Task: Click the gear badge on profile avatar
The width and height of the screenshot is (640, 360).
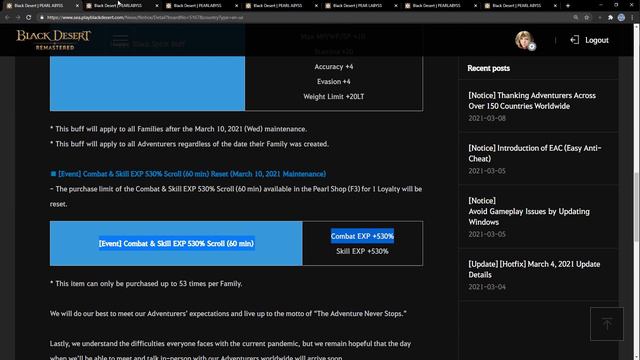Action: [x=531, y=47]
